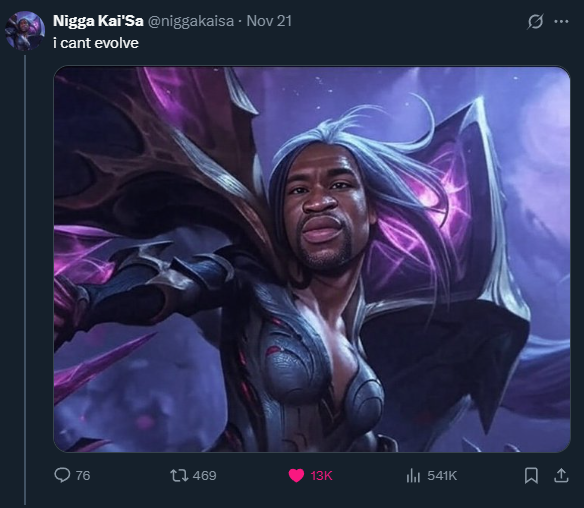Expand the three-dot more options menu
584x508 pixels.
[561, 22]
